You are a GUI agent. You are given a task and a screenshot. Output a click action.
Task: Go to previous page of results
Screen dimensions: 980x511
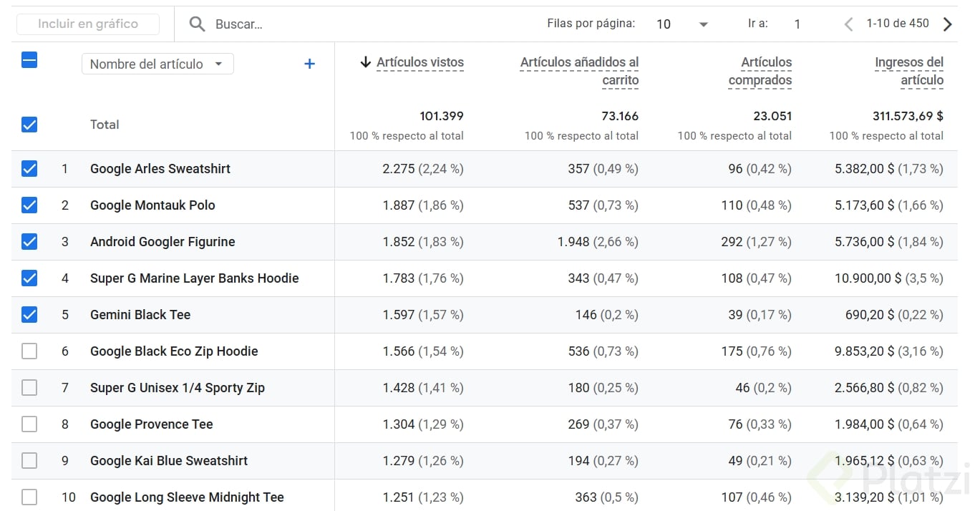click(x=848, y=24)
